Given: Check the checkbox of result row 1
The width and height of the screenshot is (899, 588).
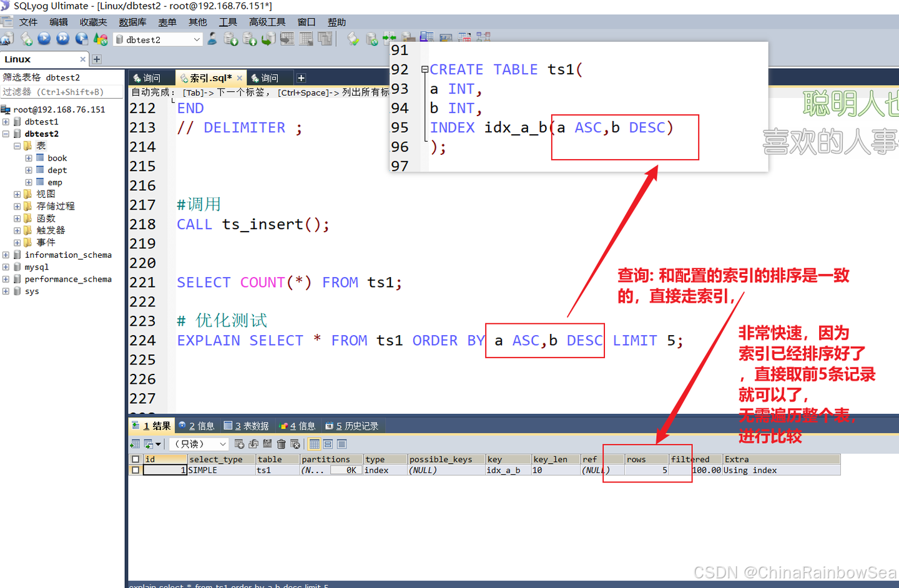Looking at the screenshot, I should [x=135, y=470].
